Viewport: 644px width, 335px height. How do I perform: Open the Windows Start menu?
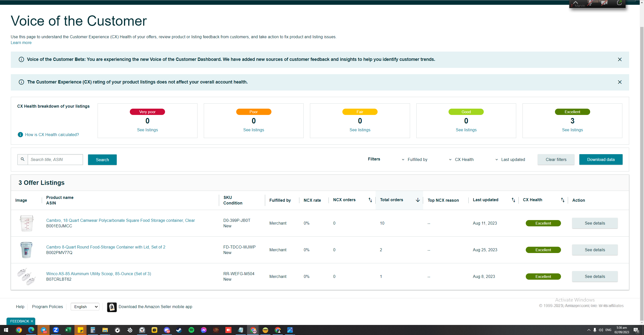pos(6,330)
